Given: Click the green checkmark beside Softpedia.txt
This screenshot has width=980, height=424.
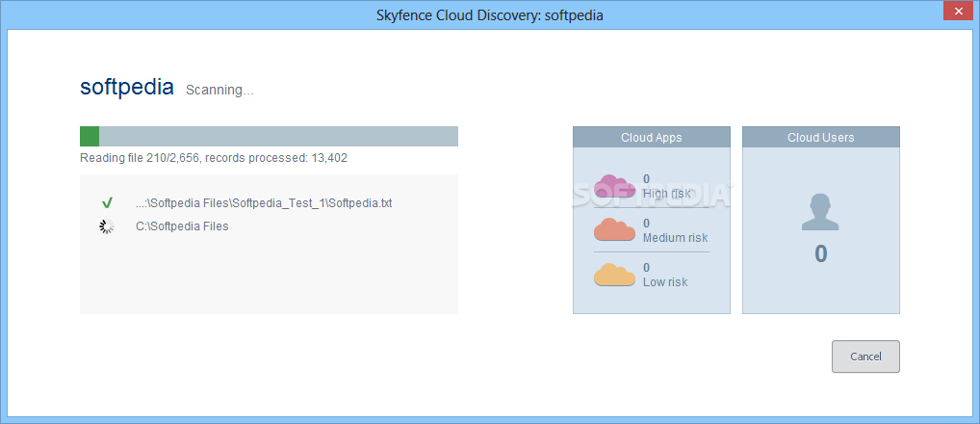Looking at the screenshot, I should coord(107,202).
